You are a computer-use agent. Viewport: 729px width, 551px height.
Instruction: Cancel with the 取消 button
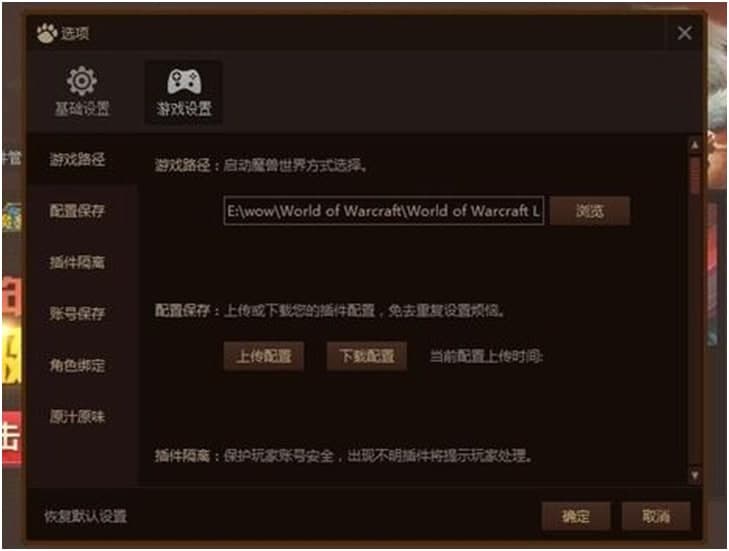(656, 516)
